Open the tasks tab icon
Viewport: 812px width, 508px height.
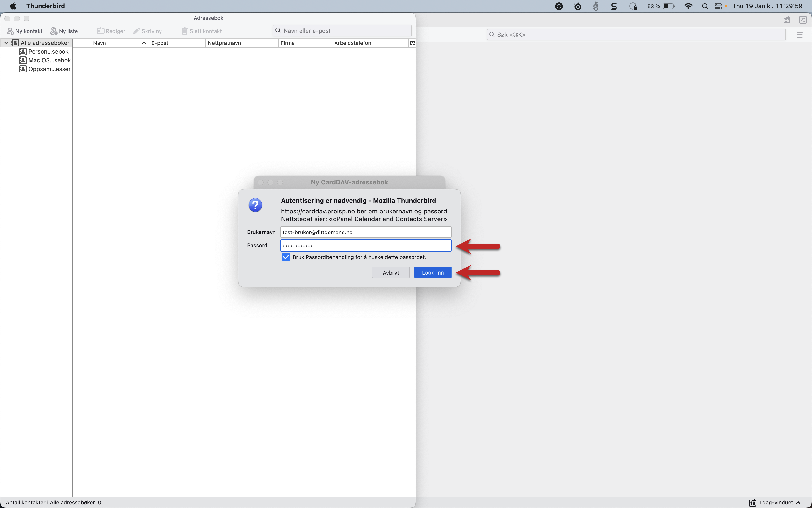coord(803,20)
